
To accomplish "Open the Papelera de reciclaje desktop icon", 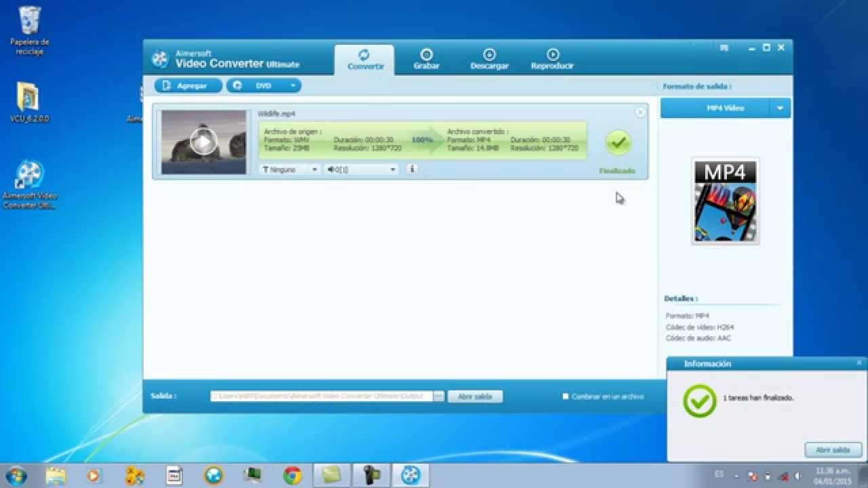I will tap(30, 30).
